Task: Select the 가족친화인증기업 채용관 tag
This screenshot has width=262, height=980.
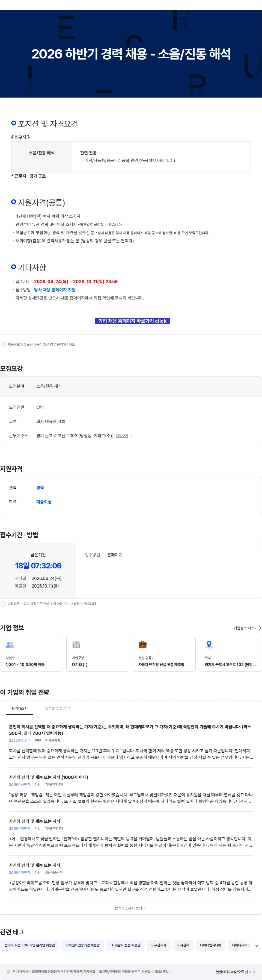Action: click(x=83, y=945)
